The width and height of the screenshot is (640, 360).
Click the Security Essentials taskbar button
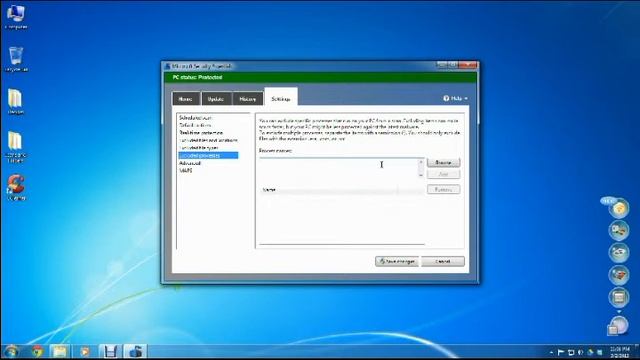(135, 351)
